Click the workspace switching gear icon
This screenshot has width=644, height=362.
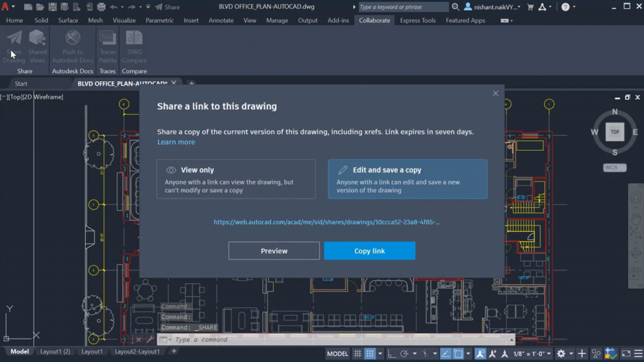click(x=561, y=354)
